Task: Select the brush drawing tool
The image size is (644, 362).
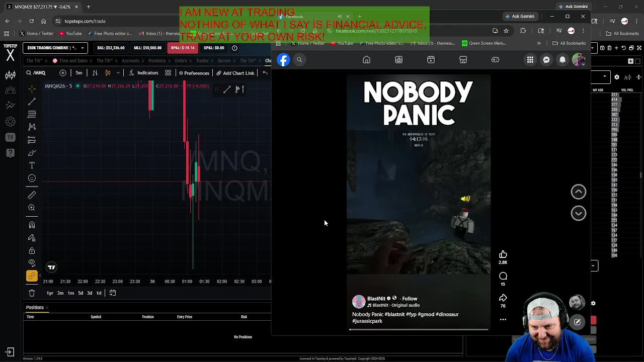Action: pyautogui.click(x=32, y=153)
